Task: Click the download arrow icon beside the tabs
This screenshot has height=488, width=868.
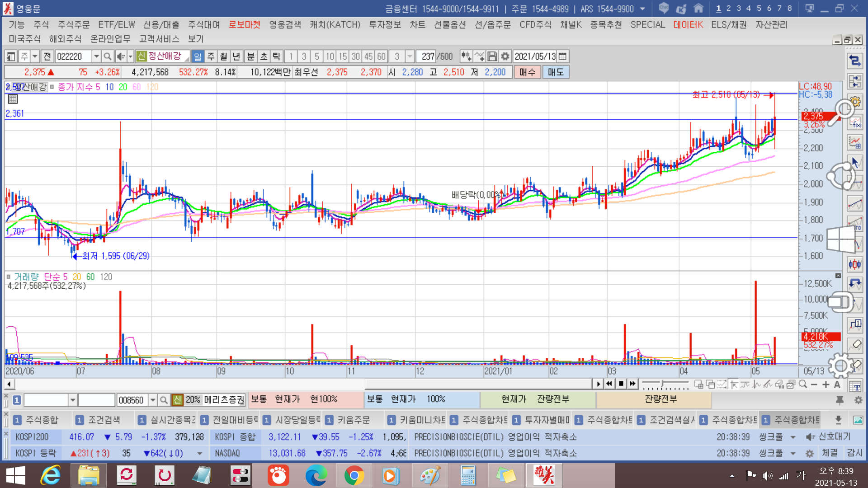Action: (x=838, y=420)
